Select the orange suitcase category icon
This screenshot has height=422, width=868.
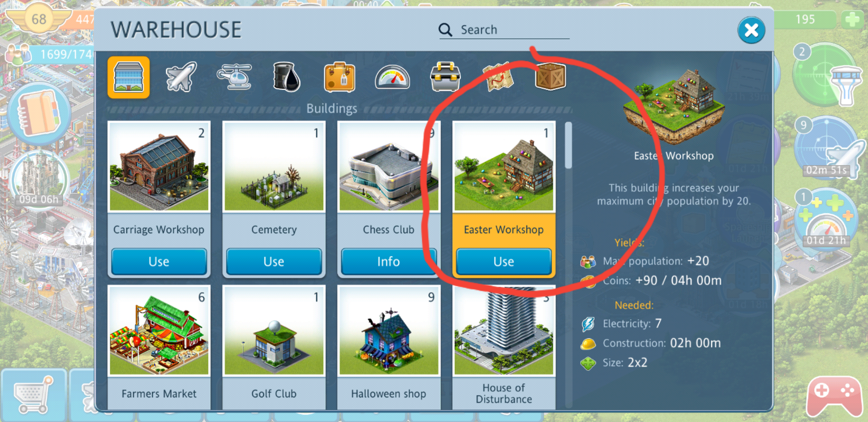coord(339,77)
